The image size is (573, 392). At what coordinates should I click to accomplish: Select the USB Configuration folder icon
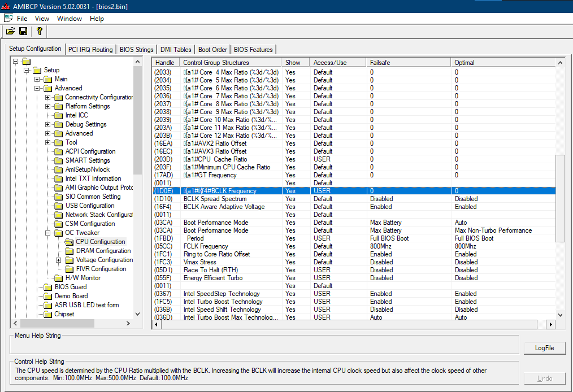pyautogui.click(x=58, y=206)
